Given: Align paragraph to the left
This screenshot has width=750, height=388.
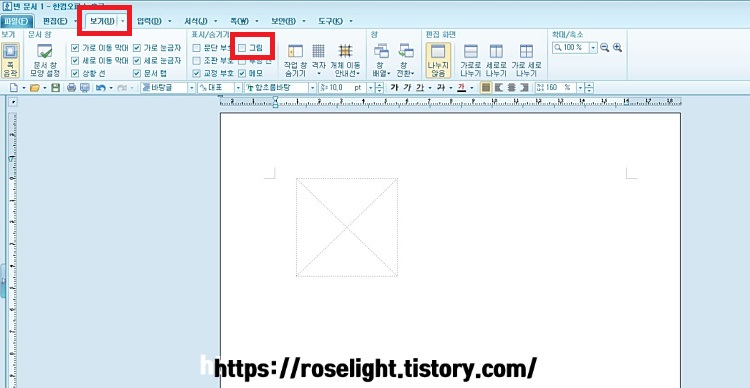Looking at the screenshot, I should [x=498, y=88].
